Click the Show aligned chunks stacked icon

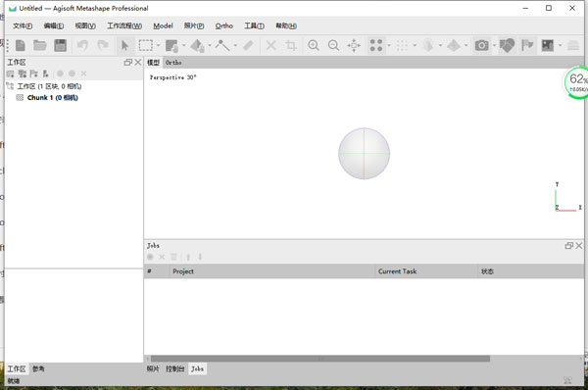pos(573,45)
